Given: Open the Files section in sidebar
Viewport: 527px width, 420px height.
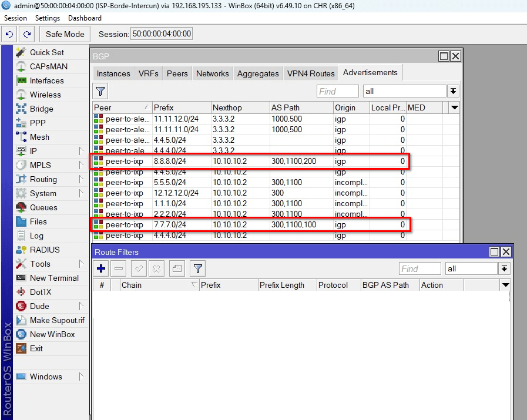Looking at the screenshot, I should [x=38, y=221].
